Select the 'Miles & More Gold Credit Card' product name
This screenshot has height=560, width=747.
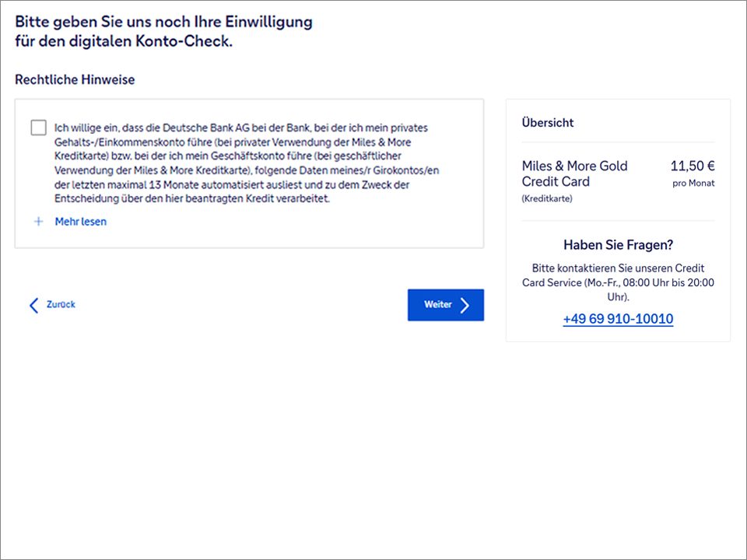point(574,173)
